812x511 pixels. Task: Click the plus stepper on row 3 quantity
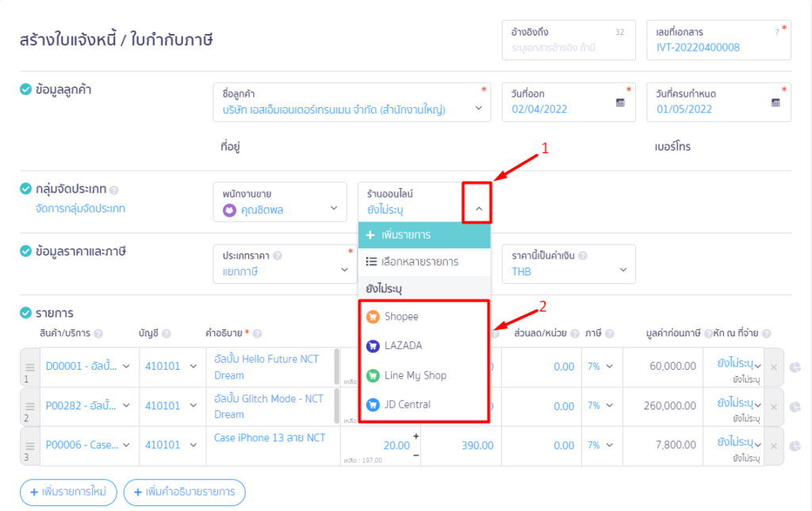coord(416,436)
